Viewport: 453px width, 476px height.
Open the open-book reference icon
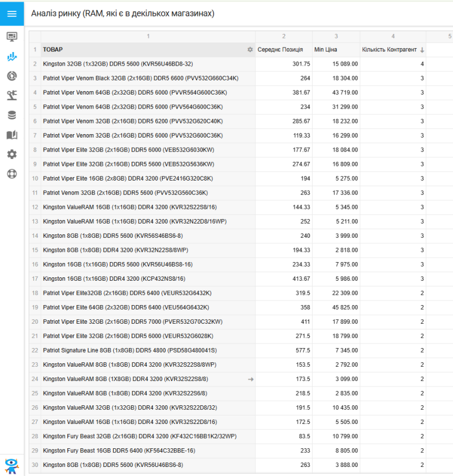(x=12, y=135)
